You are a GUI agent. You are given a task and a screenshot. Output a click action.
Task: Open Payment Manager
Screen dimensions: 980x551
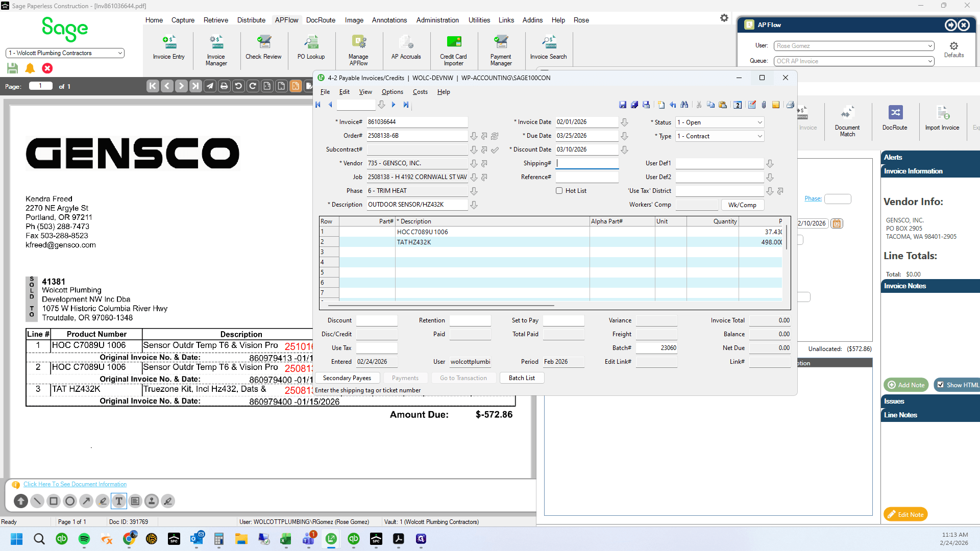point(501,50)
